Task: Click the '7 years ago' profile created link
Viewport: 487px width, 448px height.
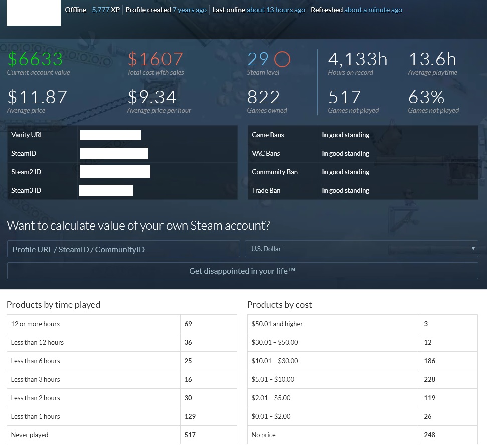Action: point(190,10)
